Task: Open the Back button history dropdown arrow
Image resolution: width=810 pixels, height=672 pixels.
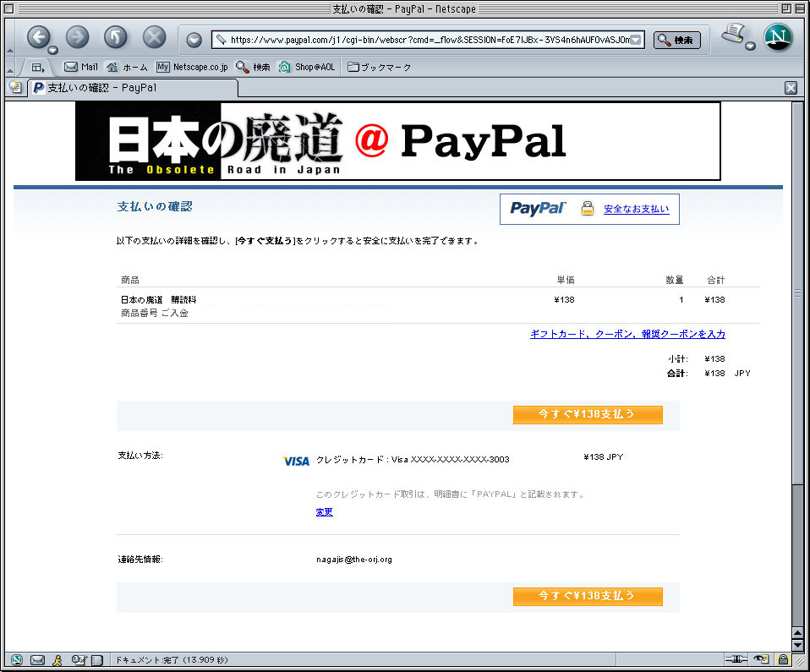Action: tap(52, 50)
